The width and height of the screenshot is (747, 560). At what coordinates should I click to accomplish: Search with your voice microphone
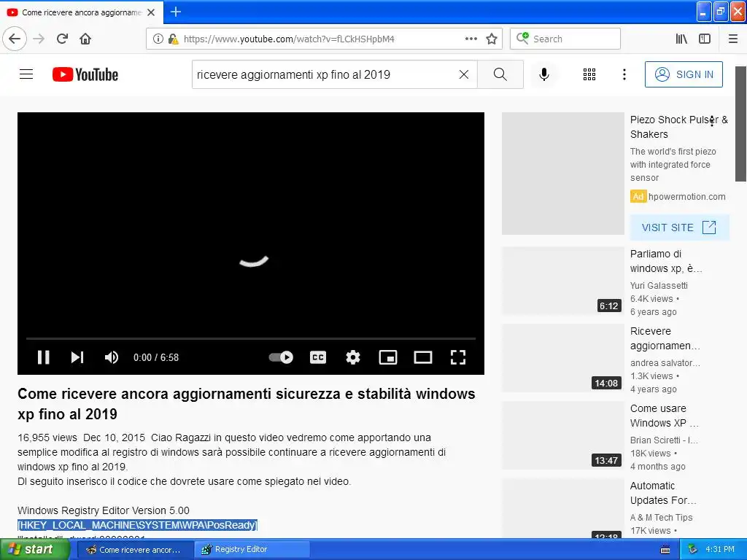544,74
